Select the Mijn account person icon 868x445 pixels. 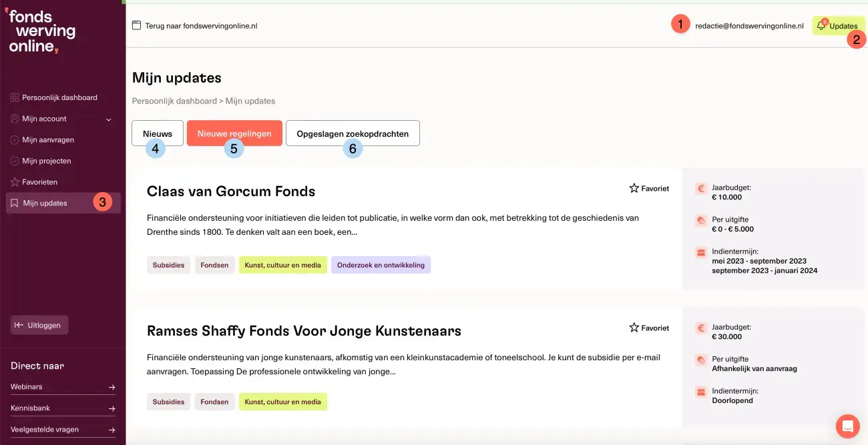(13, 118)
